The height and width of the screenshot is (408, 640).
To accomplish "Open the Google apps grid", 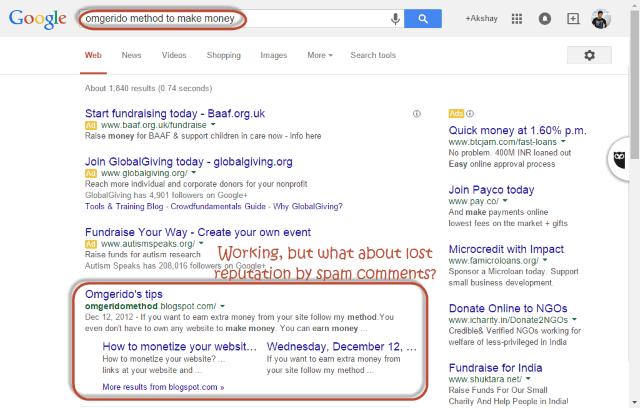I will (516, 19).
